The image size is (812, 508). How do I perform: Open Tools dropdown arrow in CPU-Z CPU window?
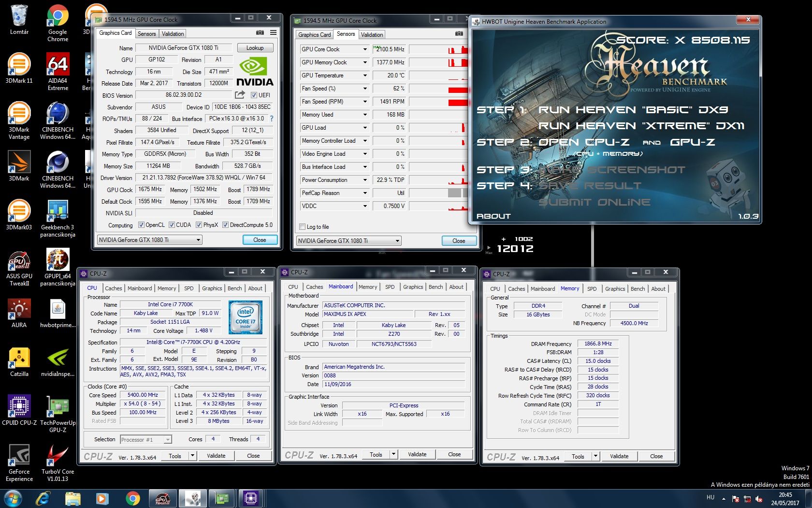pyautogui.click(x=192, y=456)
